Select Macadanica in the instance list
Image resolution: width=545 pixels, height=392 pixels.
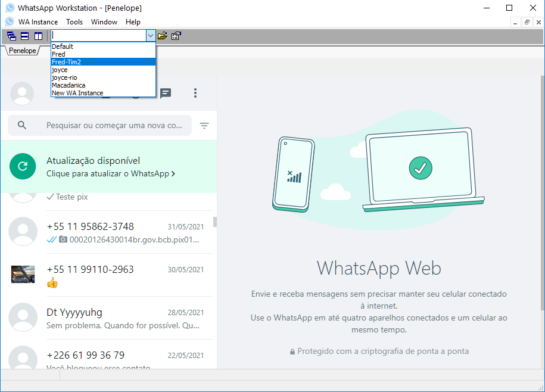[103, 85]
